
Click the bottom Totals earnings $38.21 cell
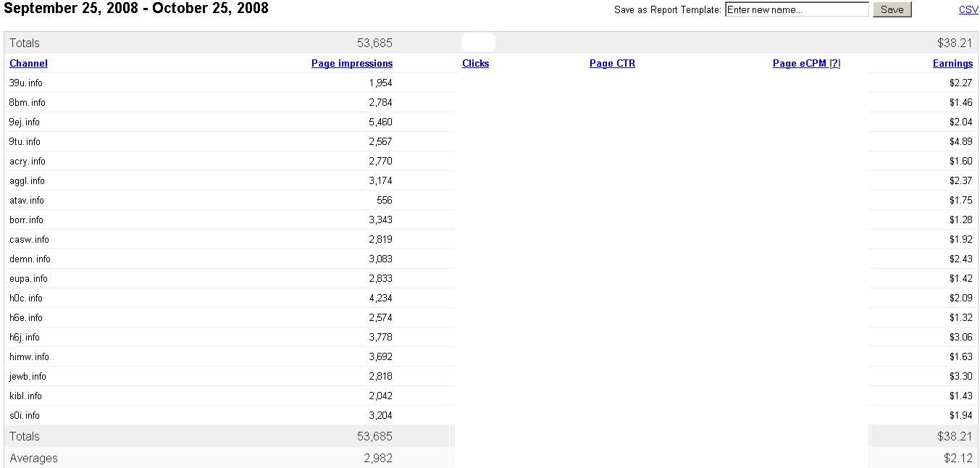point(955,437)
